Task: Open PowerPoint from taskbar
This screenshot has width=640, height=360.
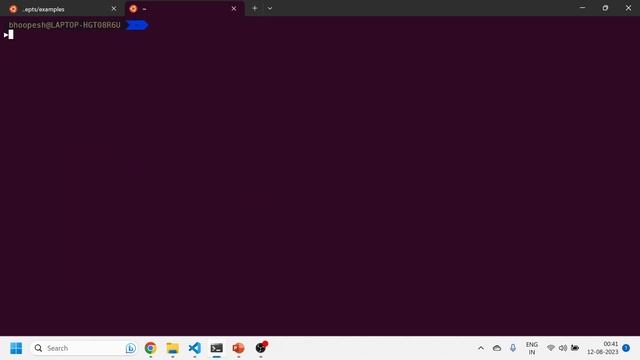Action: [238, 348]
